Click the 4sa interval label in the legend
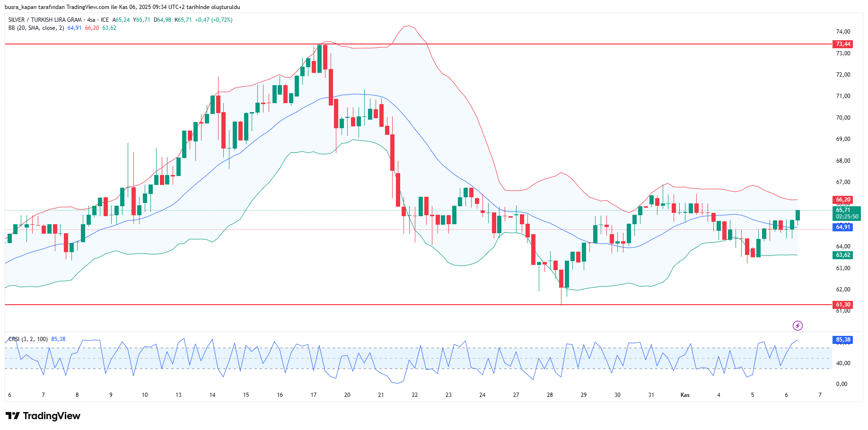Screen dimensions: 868x430 point(91,20)
